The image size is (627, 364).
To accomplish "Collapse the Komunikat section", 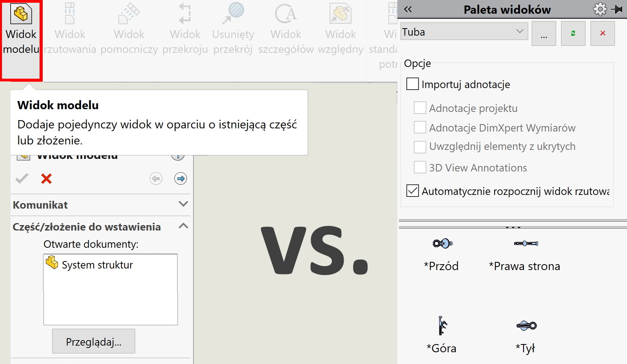I will click(183, 204).
